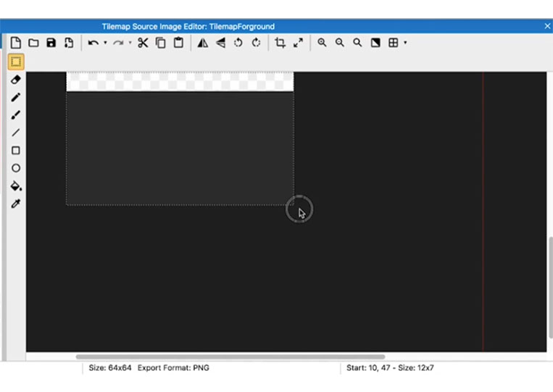The height and width of the screenshot is (392, 553).
Task: Select the Paint Bucket fill tool
Action: point(16,185)
